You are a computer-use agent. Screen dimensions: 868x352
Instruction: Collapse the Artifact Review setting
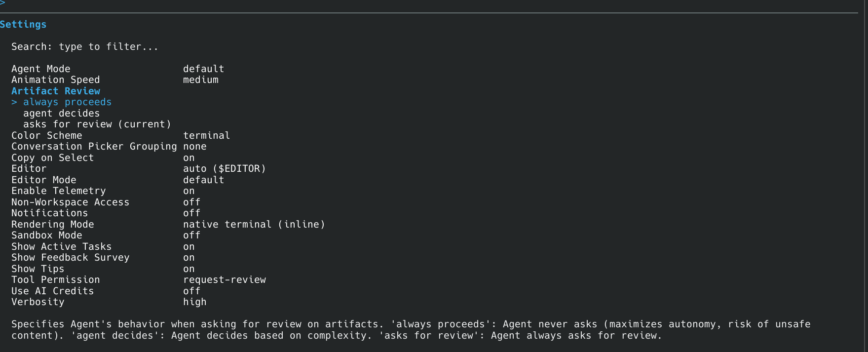56,91
